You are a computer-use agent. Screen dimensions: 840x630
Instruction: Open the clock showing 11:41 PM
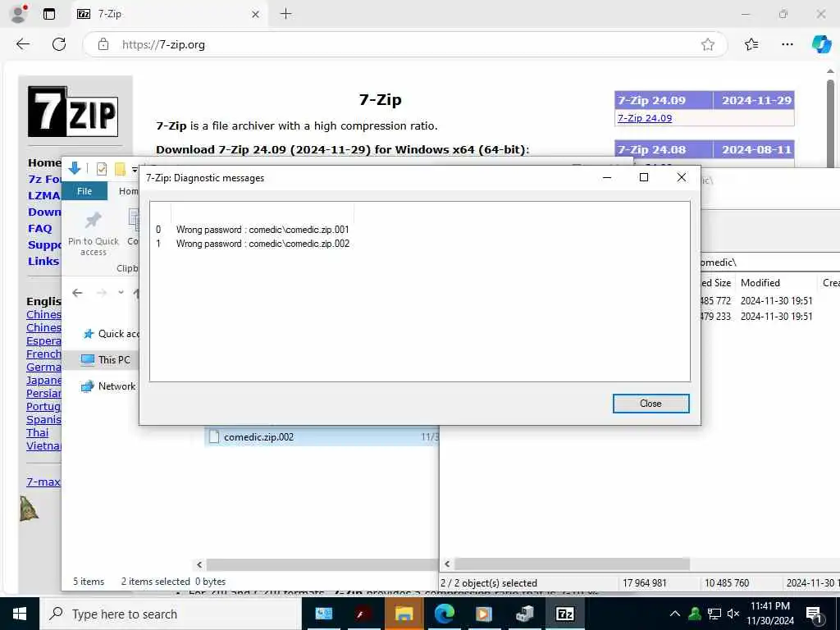tap(769, 614)
